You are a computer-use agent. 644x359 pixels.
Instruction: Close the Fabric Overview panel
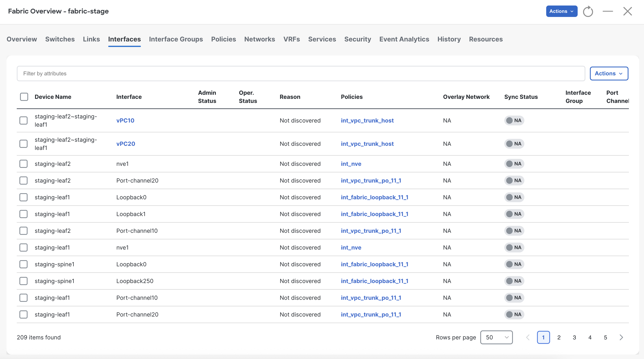point(627,11)
